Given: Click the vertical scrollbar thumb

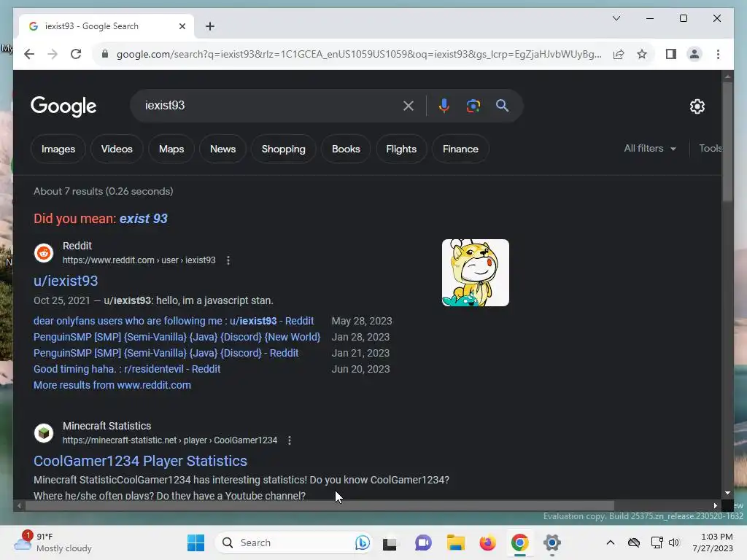Looking at the screenshot, I should tap(727, 141).
